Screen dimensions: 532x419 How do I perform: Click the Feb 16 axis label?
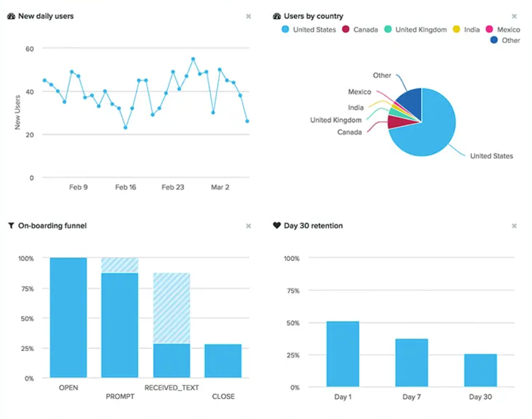pos(126,187)
